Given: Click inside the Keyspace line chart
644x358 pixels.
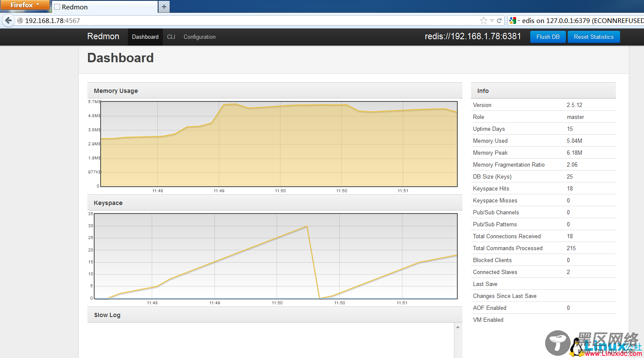Looking at the screenshot, I should point(276,256).
